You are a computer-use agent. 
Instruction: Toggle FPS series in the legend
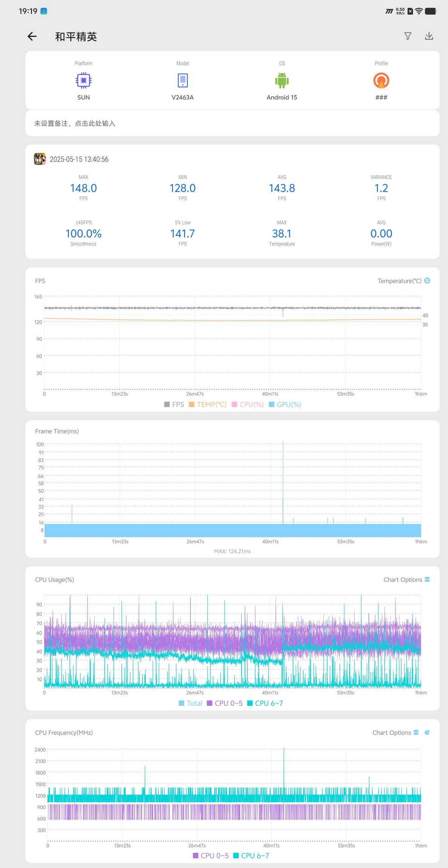pyautogui.click(x=174, y=404)
